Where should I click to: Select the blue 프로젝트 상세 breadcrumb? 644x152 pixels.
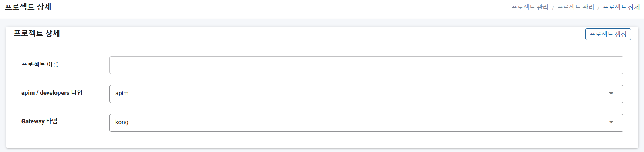point(621,7)
